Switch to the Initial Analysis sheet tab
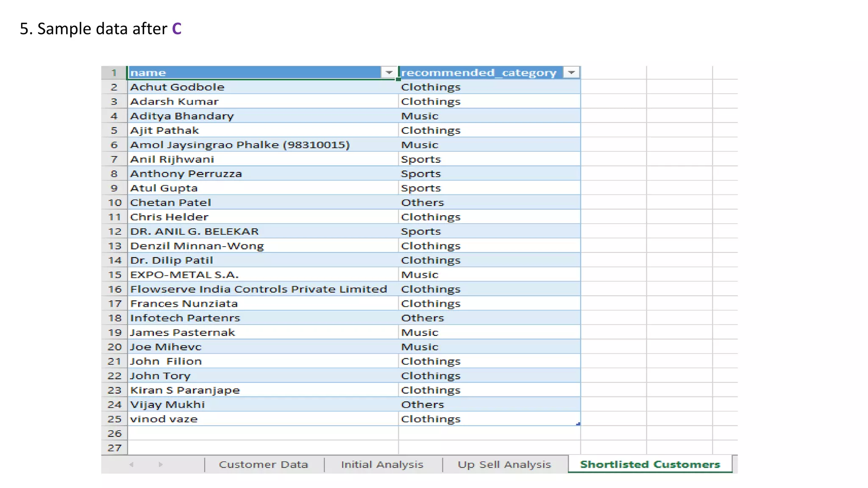Image resolution: width=868 pixels, height=488 pixels. click(x=382, y=465)
